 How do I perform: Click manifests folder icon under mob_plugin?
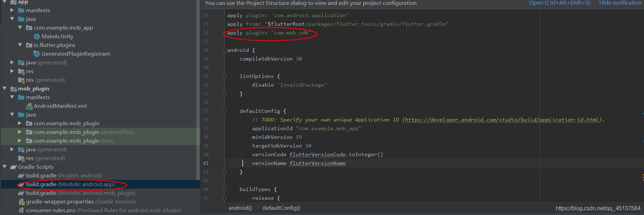21,97
